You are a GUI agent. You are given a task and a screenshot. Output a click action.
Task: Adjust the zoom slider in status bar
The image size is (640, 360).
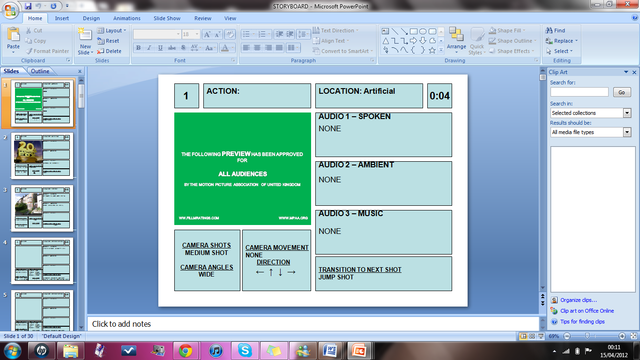pos(587,336)
